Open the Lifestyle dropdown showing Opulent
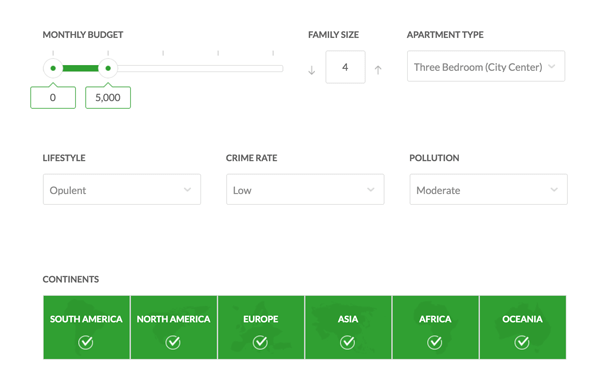Screen dimensions: 600x383 pyautogui.click(x=122, y=189)
